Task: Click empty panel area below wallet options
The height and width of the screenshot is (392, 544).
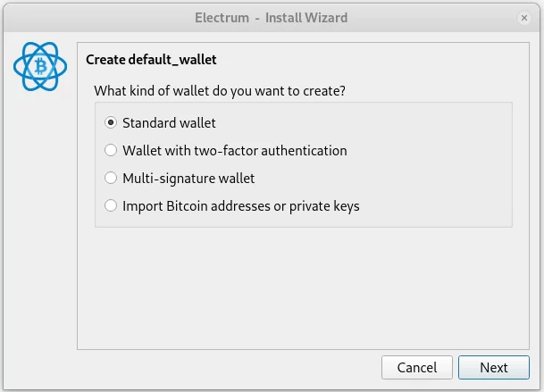Action: 303,288
